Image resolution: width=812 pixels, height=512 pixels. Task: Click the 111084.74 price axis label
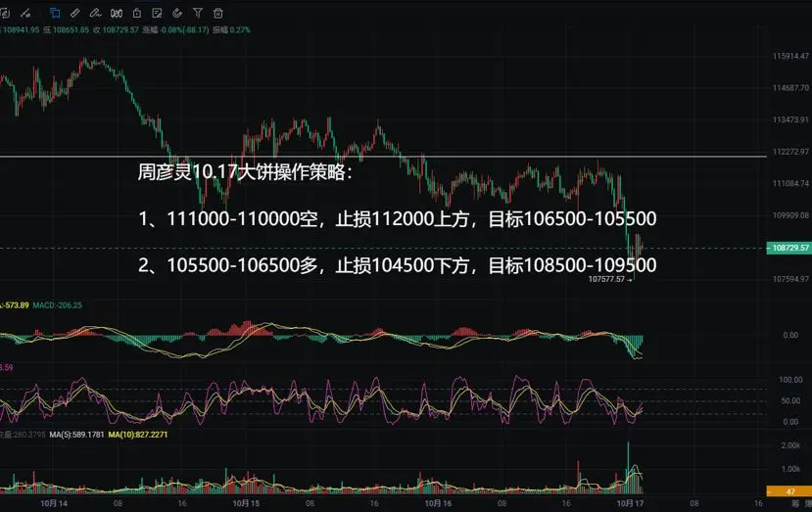tap(790, 183)
